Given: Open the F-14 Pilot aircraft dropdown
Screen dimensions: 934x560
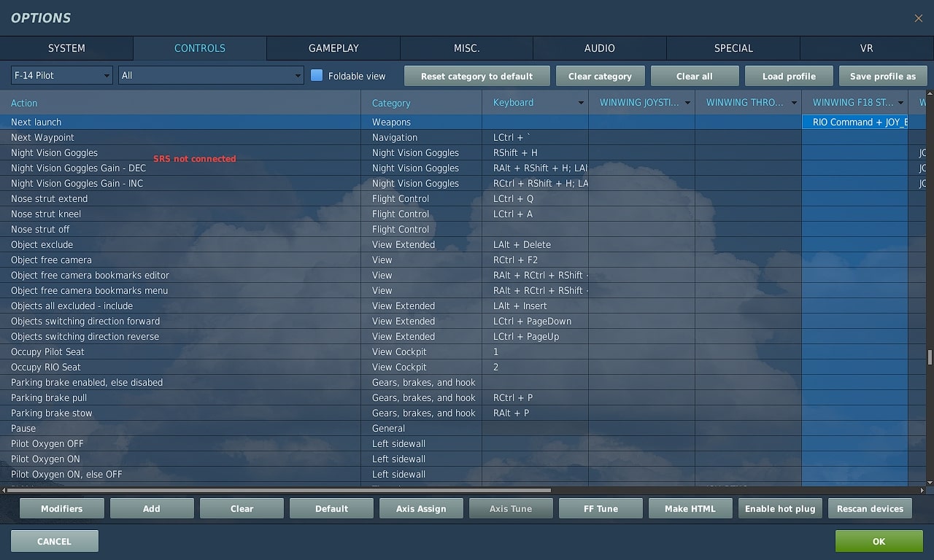Looking at the screenshot, I should [x=61, y=76].
